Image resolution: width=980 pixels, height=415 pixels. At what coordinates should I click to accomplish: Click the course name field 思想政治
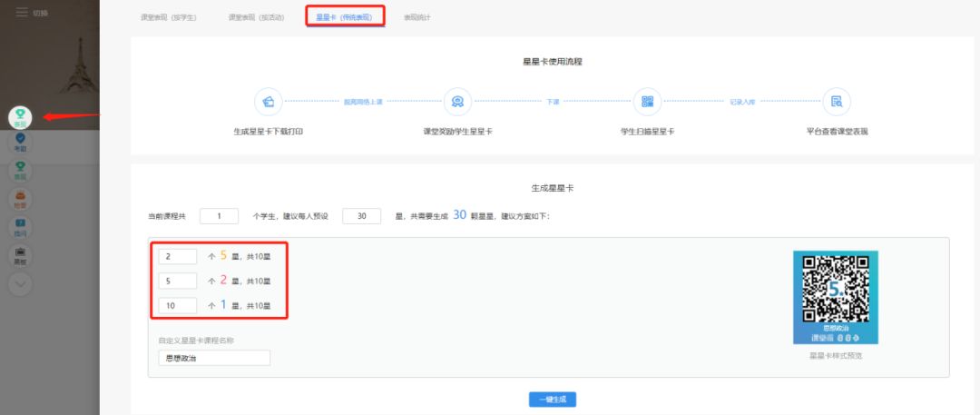[x=214, y=358]
